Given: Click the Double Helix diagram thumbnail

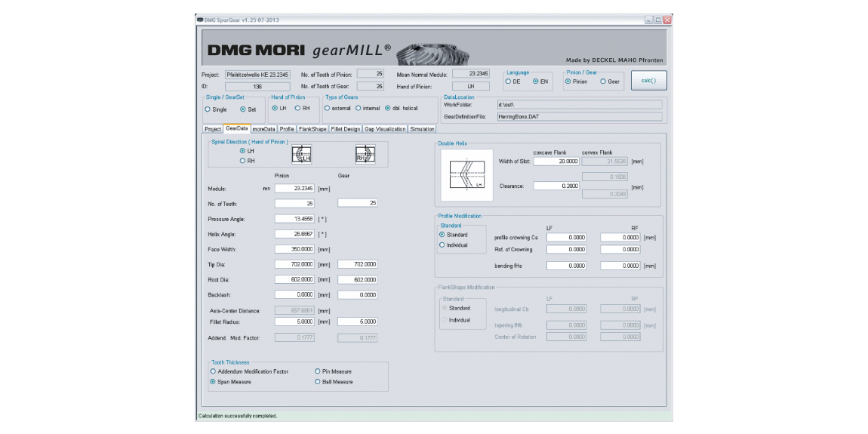Looking at the screenshot, I should (466, 175).
